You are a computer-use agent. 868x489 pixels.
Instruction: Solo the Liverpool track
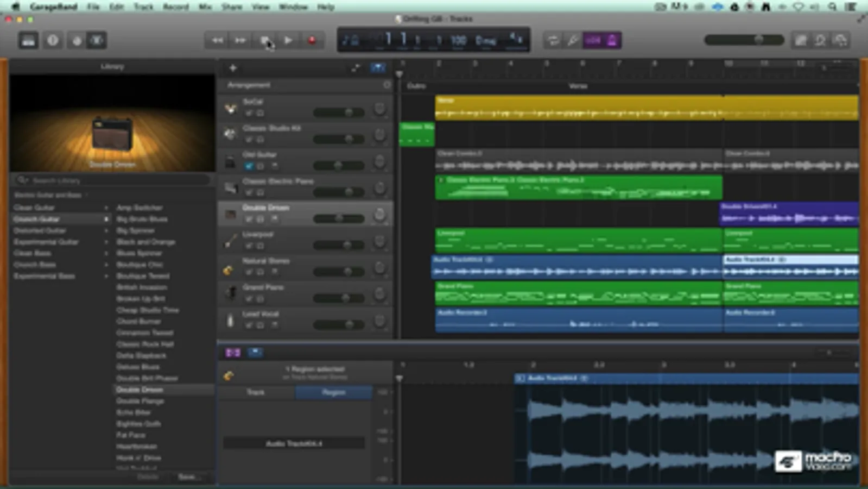tap(261, 246)
